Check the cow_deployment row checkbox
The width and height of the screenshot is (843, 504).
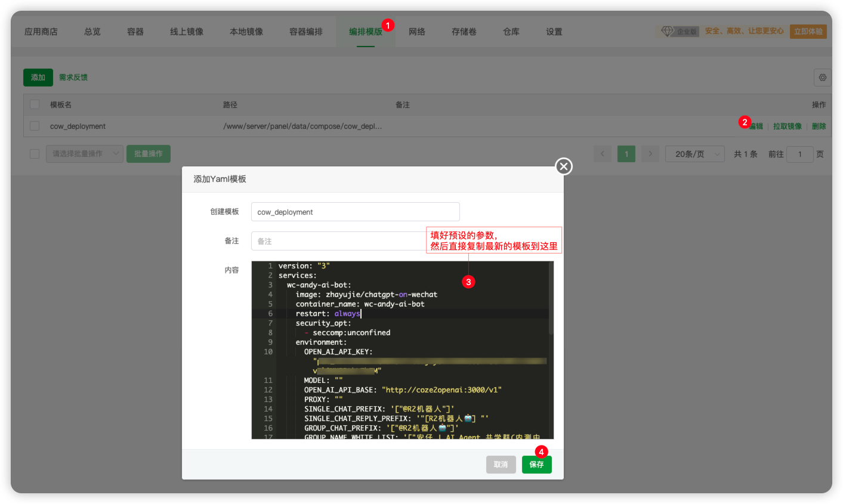(x=35, y=126)
